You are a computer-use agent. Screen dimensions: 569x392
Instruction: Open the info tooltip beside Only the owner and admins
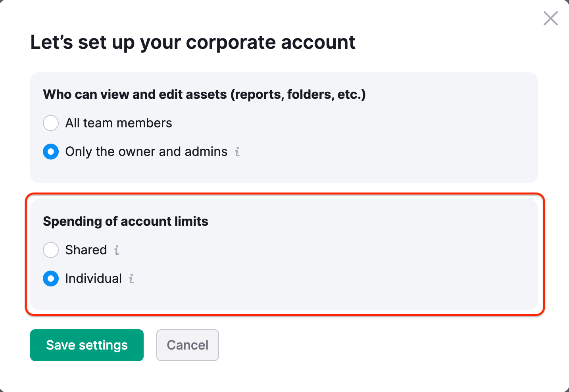coord(237,152)
